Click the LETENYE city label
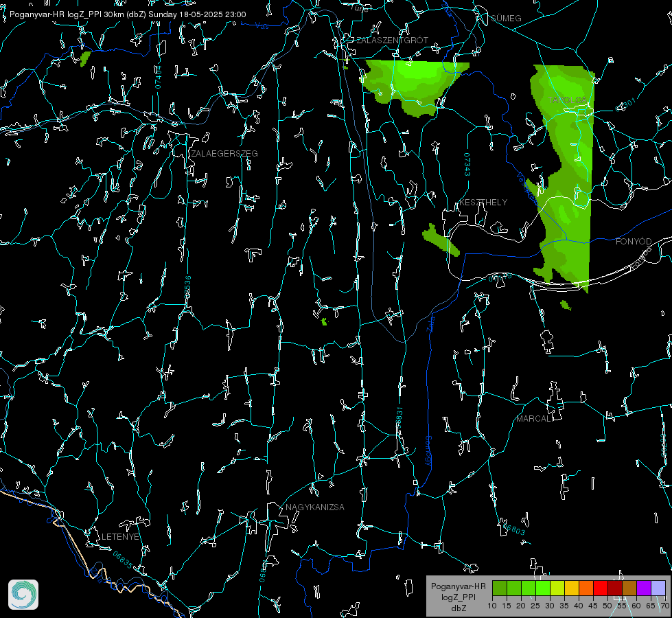 tap(120, 536)
